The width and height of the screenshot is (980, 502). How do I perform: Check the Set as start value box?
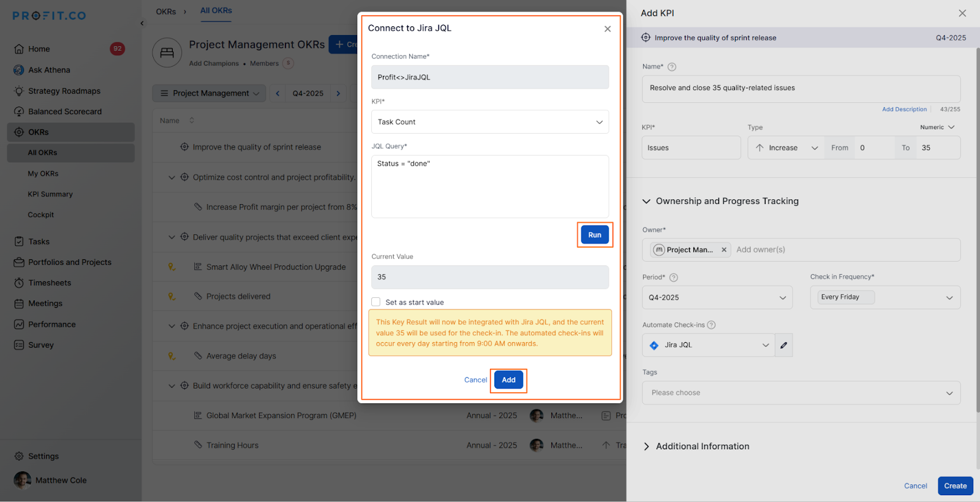click(x=375, y=302)
